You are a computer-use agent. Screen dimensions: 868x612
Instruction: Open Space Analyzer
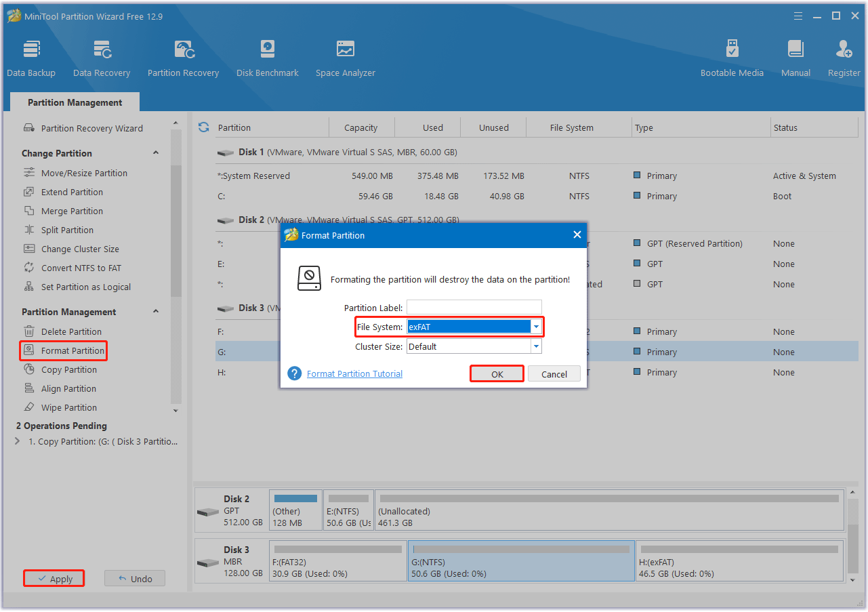345,59
